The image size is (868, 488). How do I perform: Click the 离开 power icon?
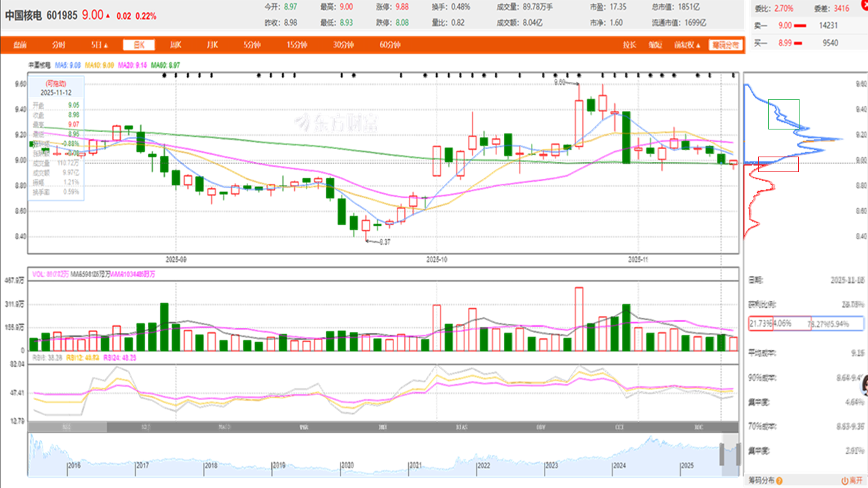click(844, 481)
